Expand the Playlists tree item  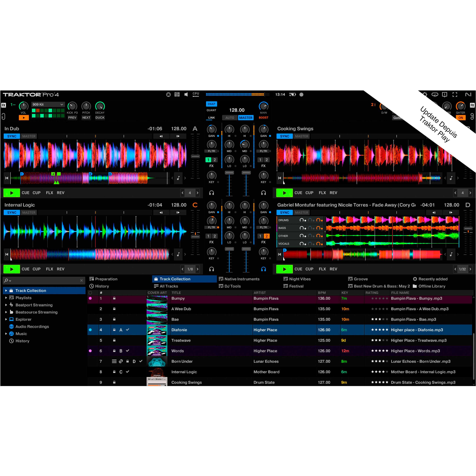(6, 298)
